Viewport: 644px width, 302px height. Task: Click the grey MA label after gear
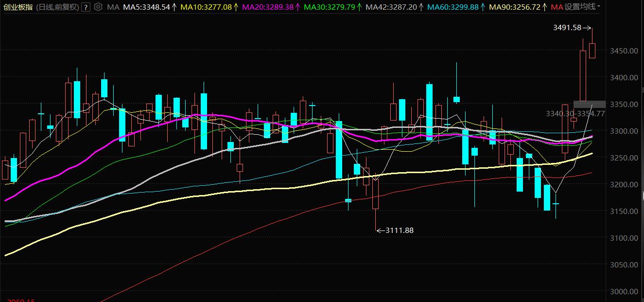pos(113,7)
